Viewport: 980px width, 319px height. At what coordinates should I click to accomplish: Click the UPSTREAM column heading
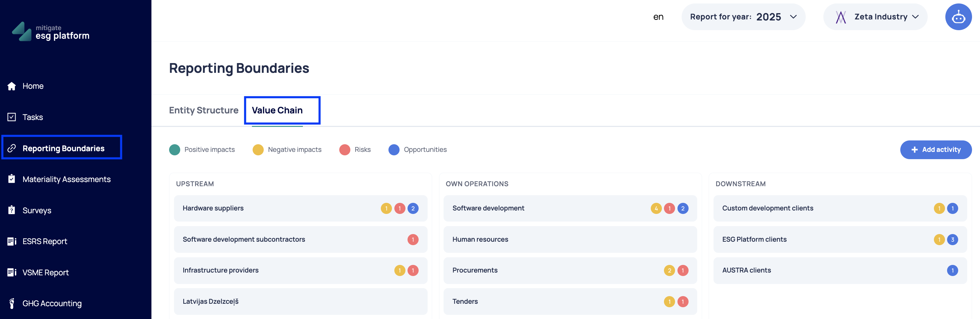195,184
